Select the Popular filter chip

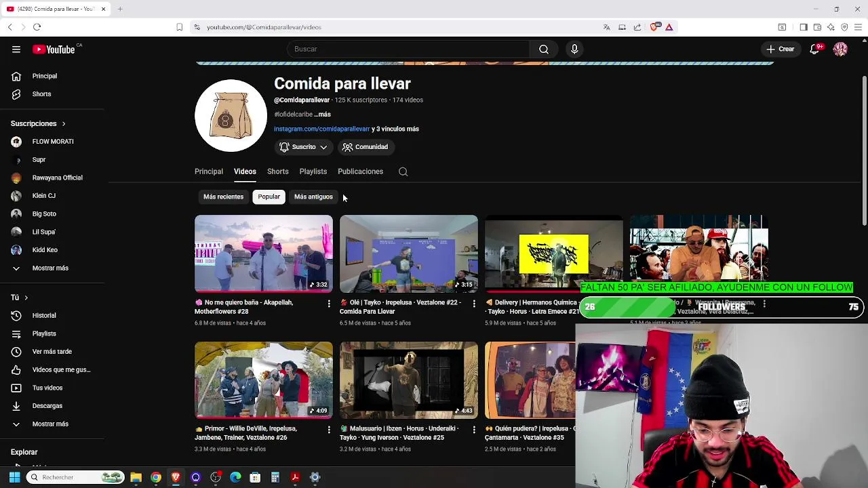click(x=269, y=197)
